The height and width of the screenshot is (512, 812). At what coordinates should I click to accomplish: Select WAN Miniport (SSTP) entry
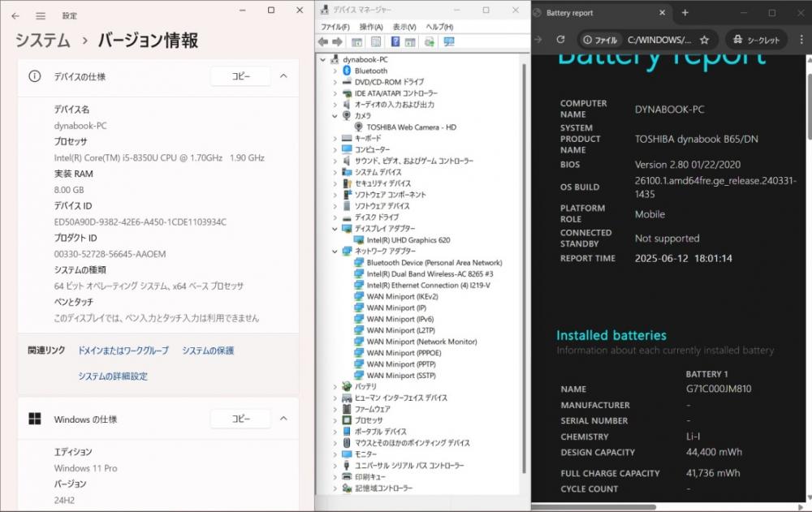(401, 376)
